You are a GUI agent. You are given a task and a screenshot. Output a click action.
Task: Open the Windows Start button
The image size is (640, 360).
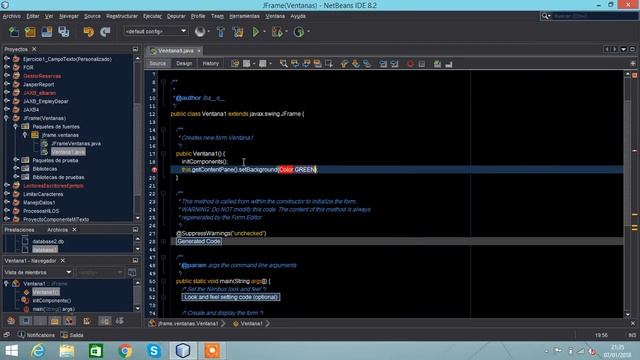pyautogui.click(x=11, y=351)
